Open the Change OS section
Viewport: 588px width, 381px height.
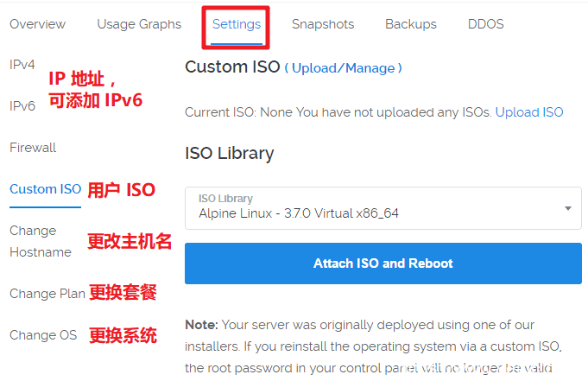[43, 335]
